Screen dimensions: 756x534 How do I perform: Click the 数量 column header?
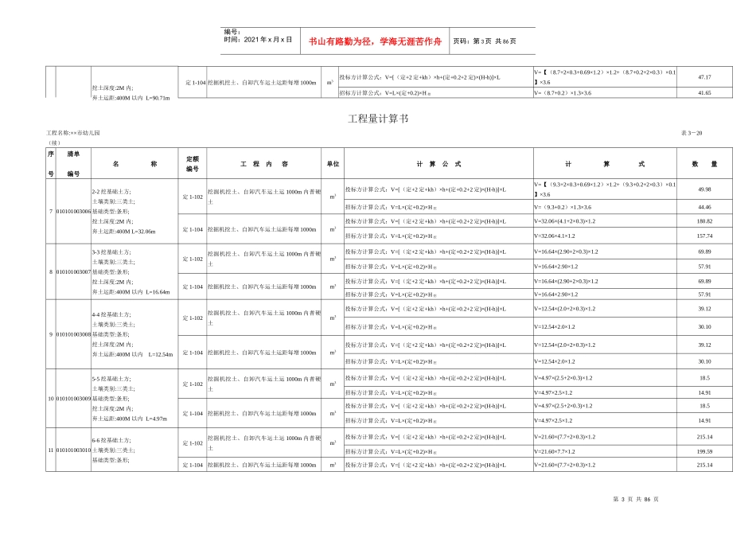click(704, 164)
